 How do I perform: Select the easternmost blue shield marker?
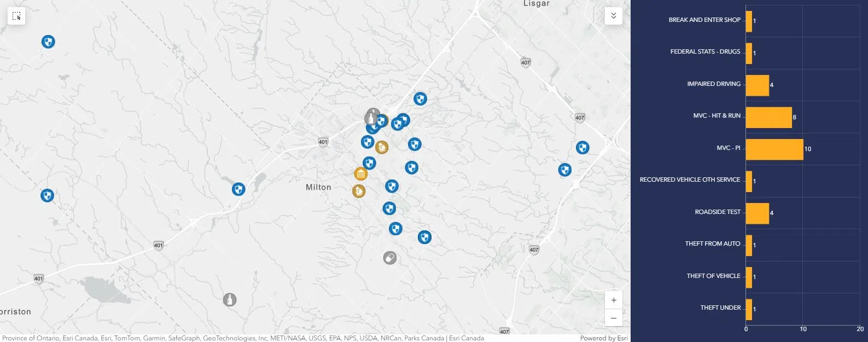582,148
